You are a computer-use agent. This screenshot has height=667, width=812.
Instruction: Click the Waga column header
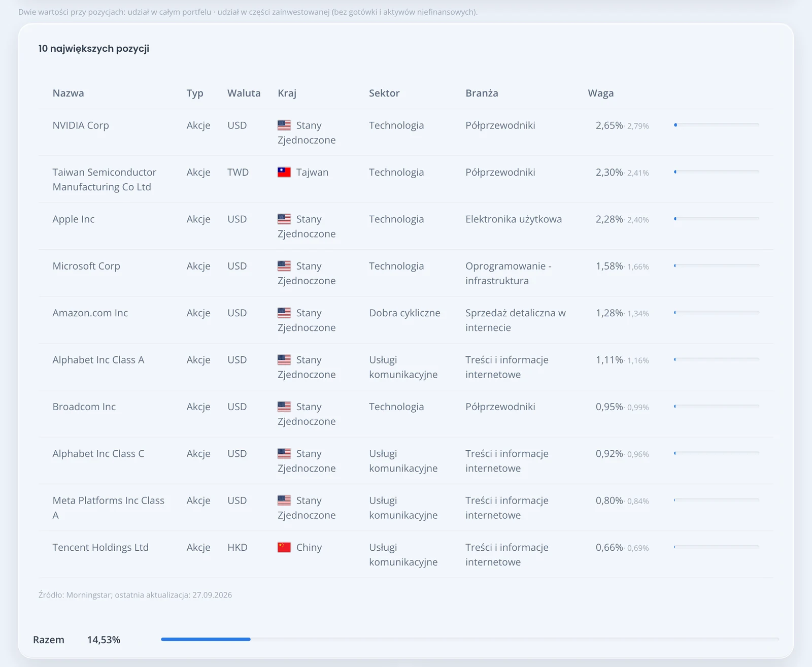601,93
